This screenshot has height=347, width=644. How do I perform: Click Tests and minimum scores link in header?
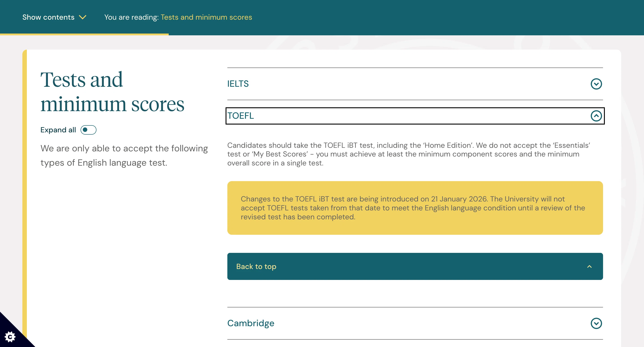pyautogui.click(x=206, y=17)
